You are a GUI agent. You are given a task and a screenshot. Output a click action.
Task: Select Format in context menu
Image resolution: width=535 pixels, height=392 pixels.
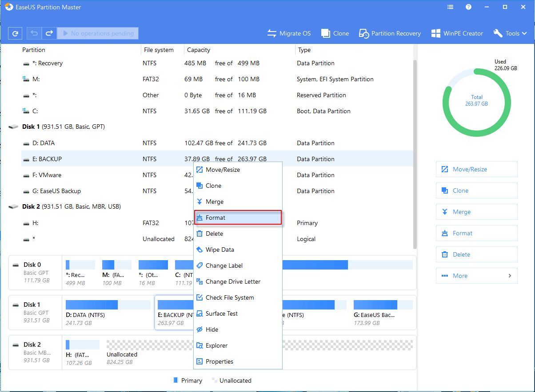coord(238,218)
